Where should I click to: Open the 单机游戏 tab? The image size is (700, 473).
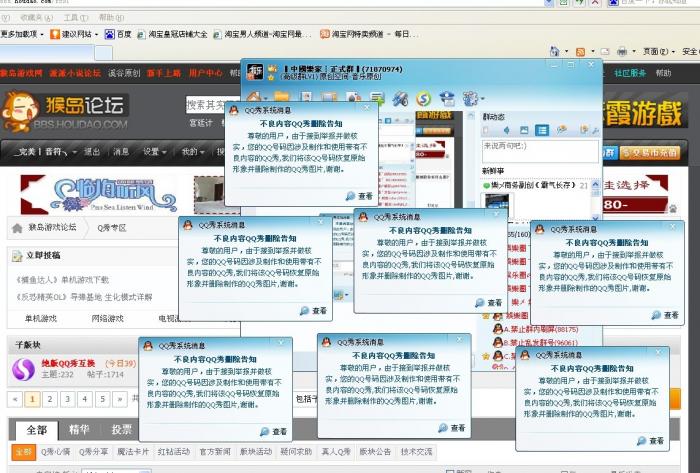click(x=41, y=319)
